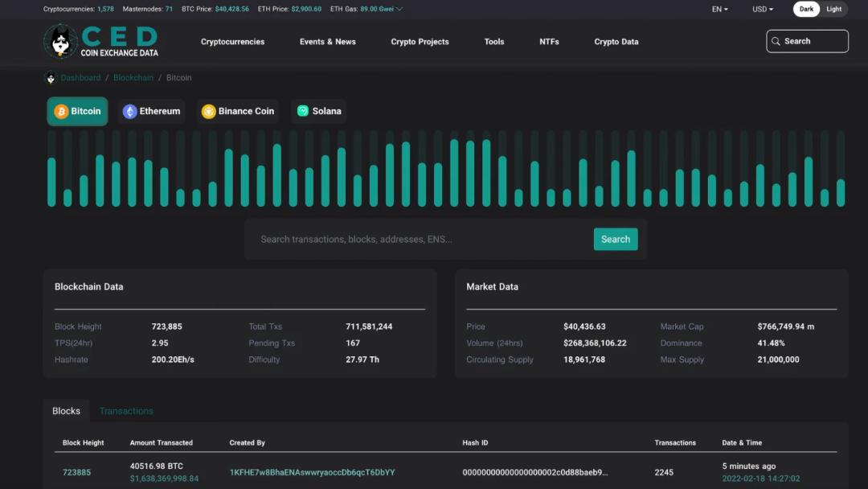
Task: Go to Dashboard breadcrumb link
Action: click(x=81, y=77)
